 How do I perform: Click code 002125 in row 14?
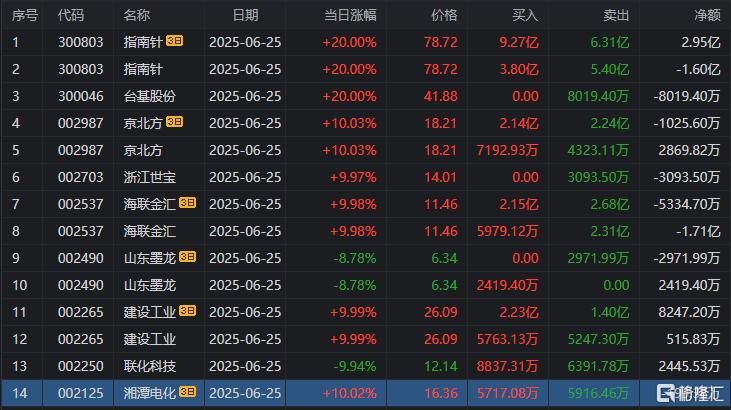pos(81,393)
